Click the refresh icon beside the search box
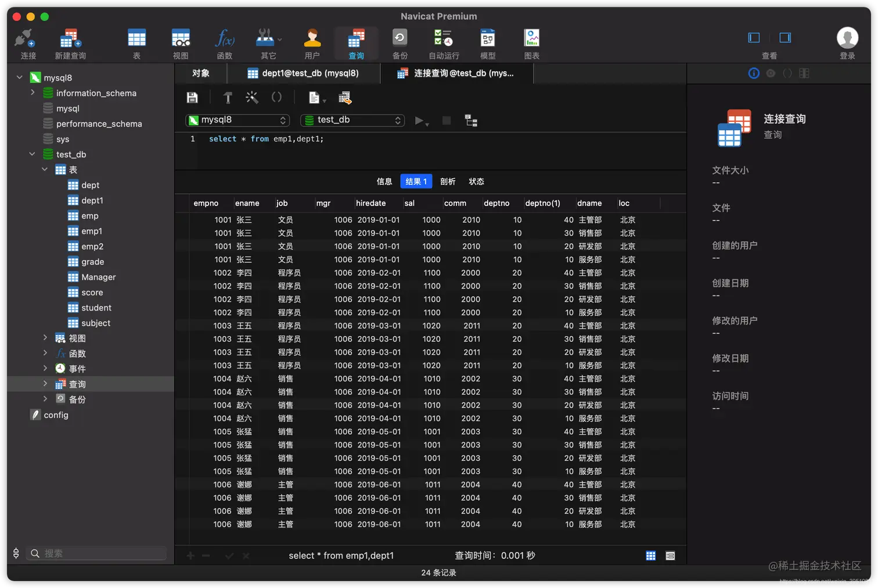878x588 pixels. [x=16, y=553]
